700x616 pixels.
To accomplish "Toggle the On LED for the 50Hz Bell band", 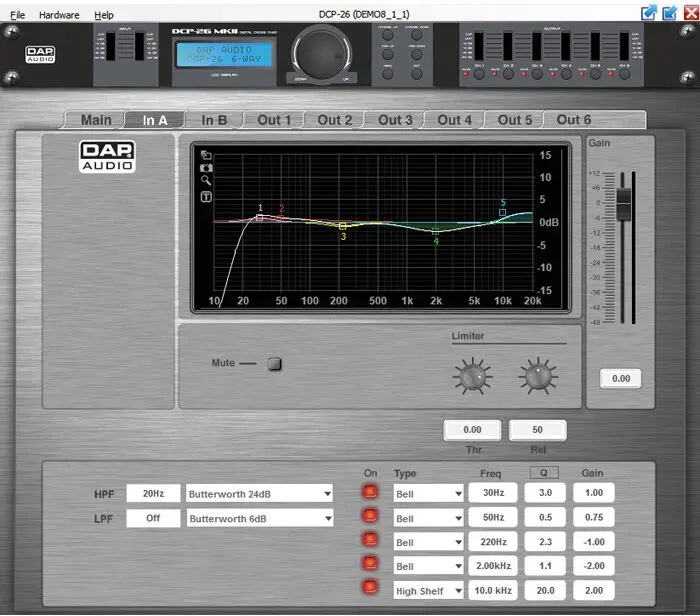I will [x=370, y=516].
